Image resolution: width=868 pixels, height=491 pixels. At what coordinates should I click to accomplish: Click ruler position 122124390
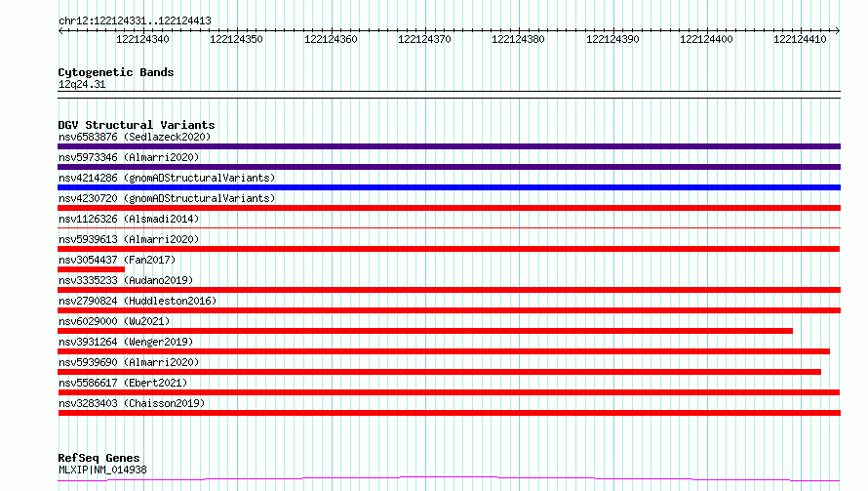pos(612,39)
